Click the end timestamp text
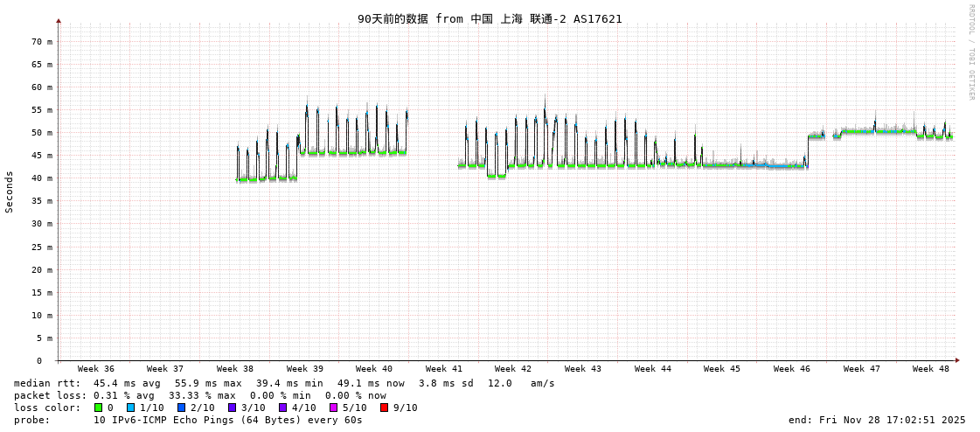This screenshot has height=432, width=980. tap(877, 420)
